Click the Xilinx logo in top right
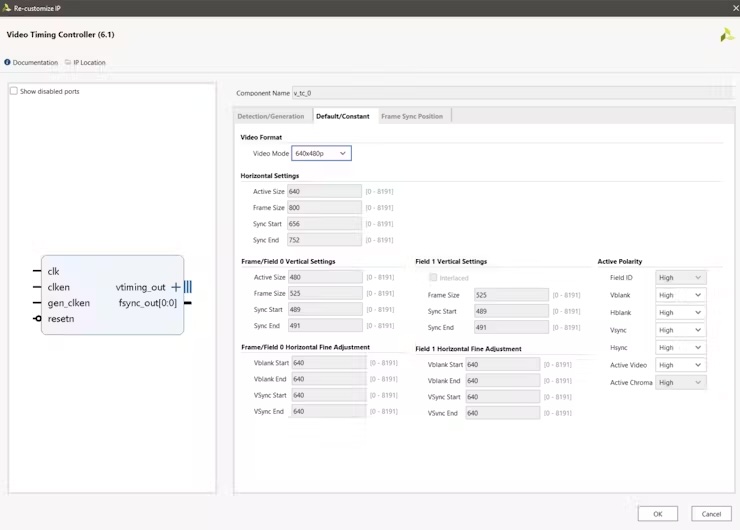 pyautogui.click(x=726, y=35)
